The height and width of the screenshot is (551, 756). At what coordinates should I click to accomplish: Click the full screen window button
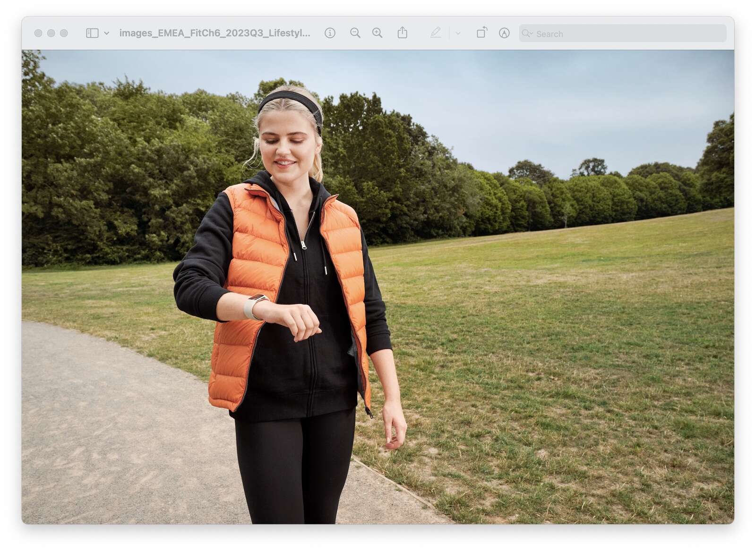pos(64,33)
